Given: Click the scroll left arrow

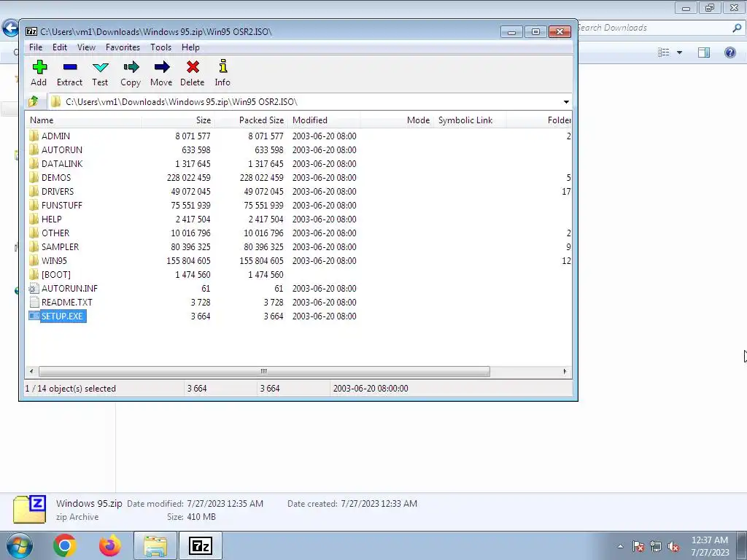Looking at the screenshot, I should [x=31, y=371].
